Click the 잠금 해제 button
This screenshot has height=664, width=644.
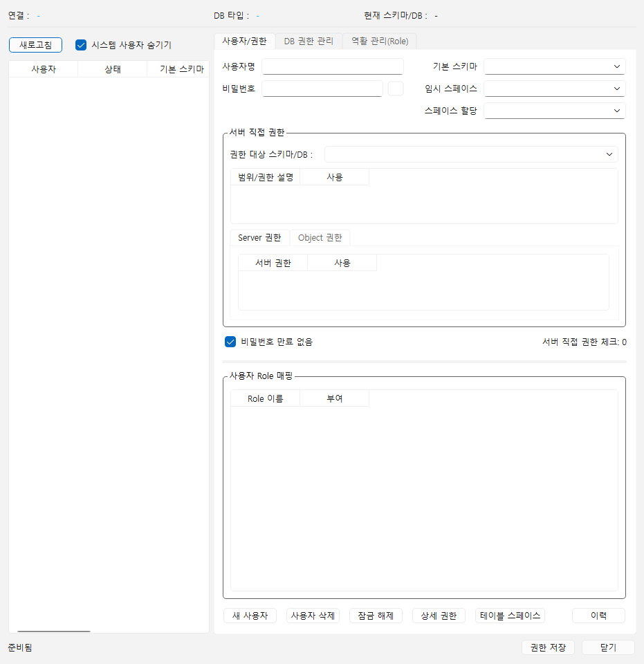[376, 616]
